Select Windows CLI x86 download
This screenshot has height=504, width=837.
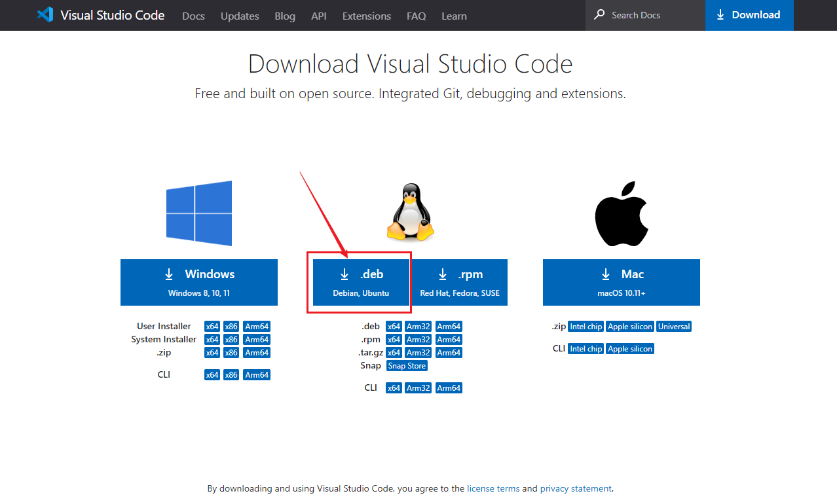pyautogui.click(x=231, y=375)
